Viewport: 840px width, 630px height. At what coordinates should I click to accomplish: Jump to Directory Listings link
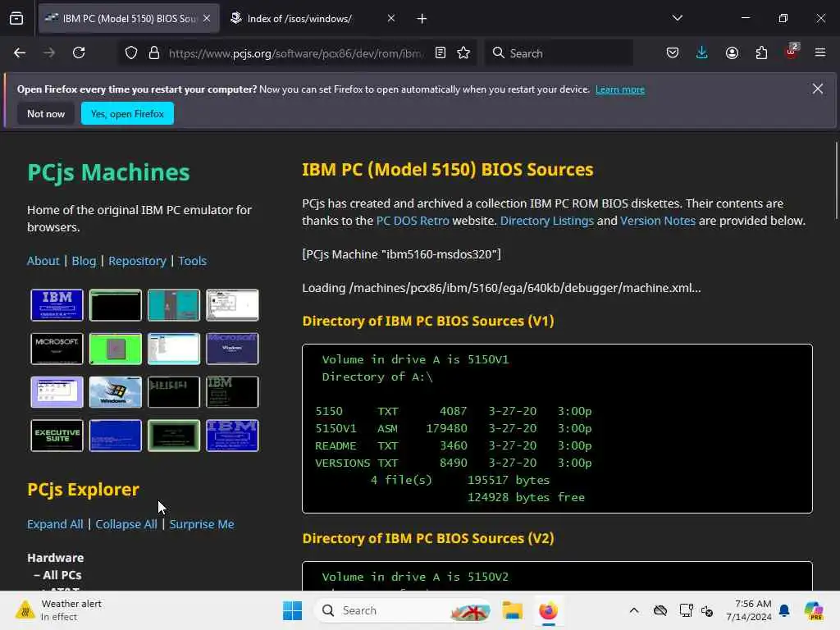click(x=547, y=221)
